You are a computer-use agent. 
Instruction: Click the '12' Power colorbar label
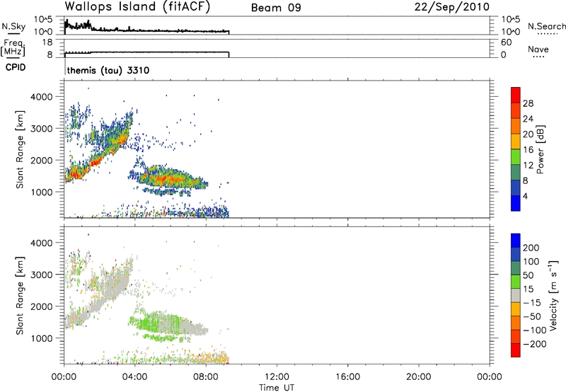coord(528,166)
